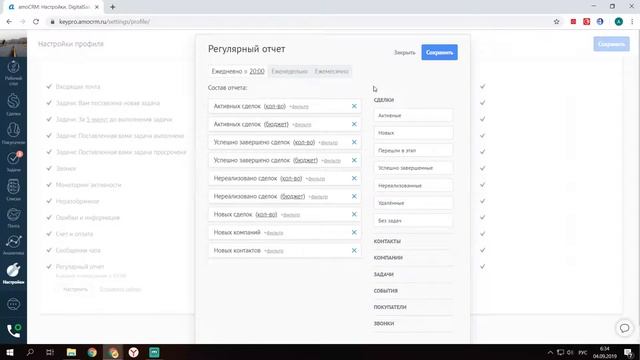
Task: Click Закрыть to close report dialog
Action: tap(404, 52)
